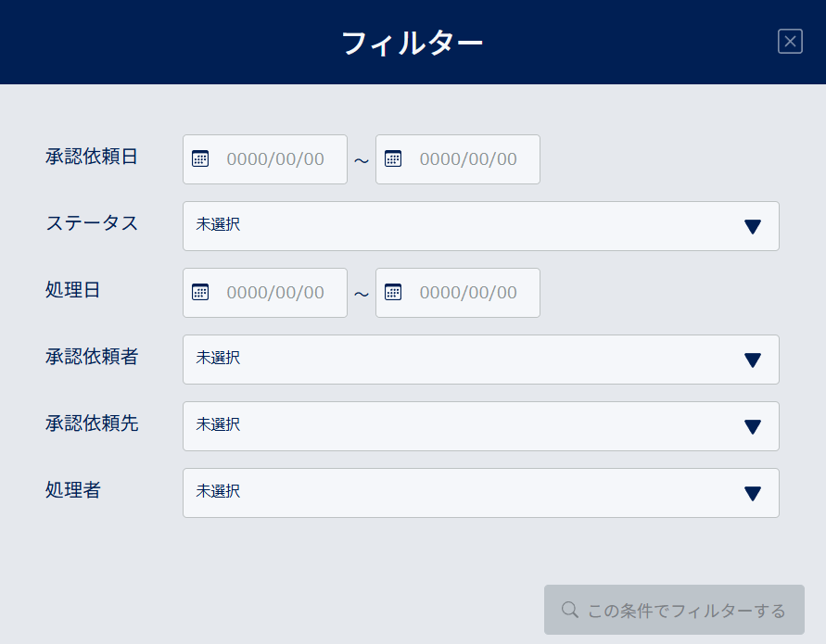This screenshot has width=826, height=644.
Task: Open calendar for 処理日 start date
Action: [x=200, y=292]
